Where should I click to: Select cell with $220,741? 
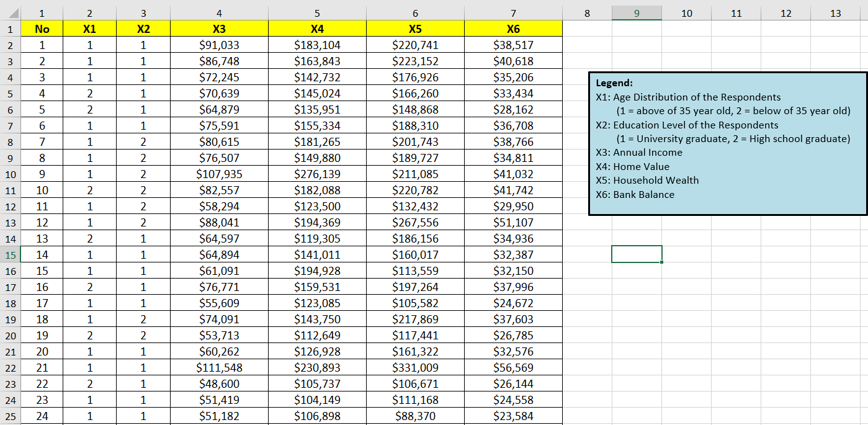tap(415, 45)
